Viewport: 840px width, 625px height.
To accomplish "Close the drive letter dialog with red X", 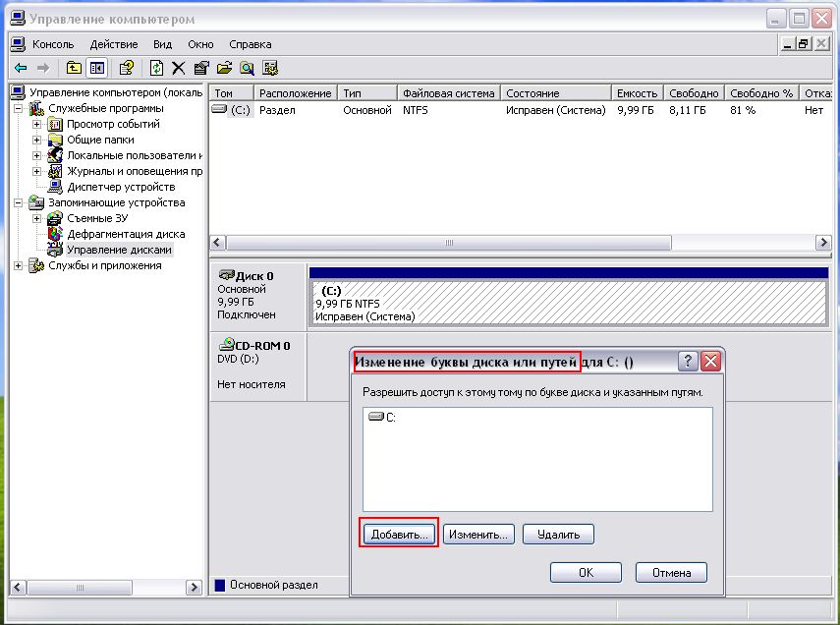I will 710,362.
